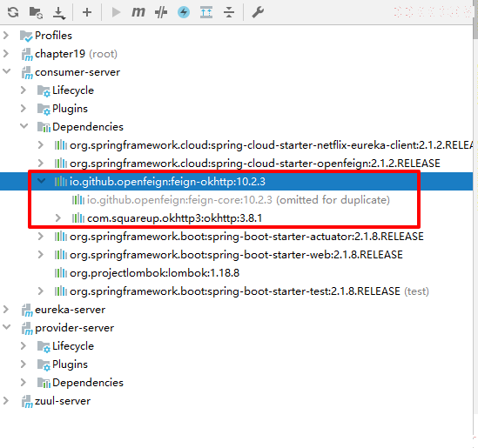Click the Download Sources icon
Image resolution: width=478 pixels, height=448 pixels.
point(59,13)
